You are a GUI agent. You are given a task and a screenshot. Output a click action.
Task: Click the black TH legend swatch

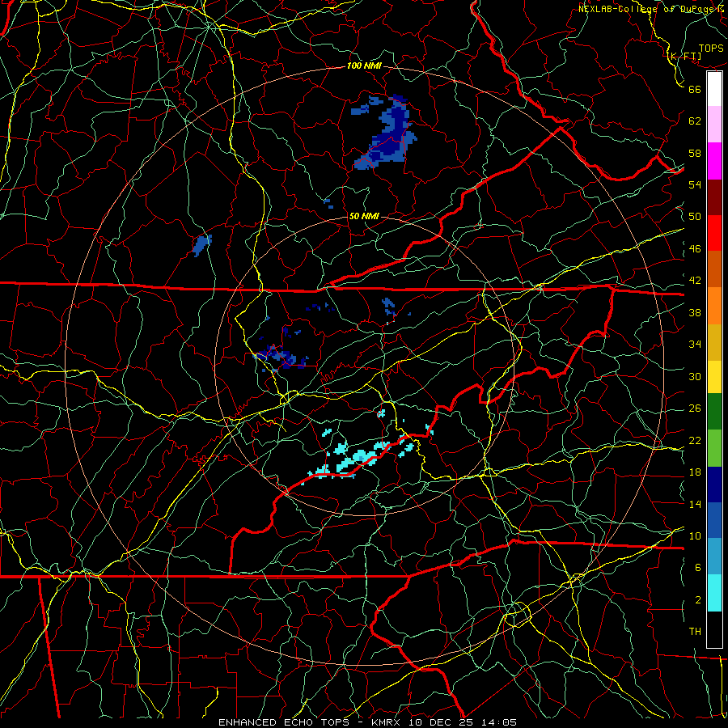[714, 629]
